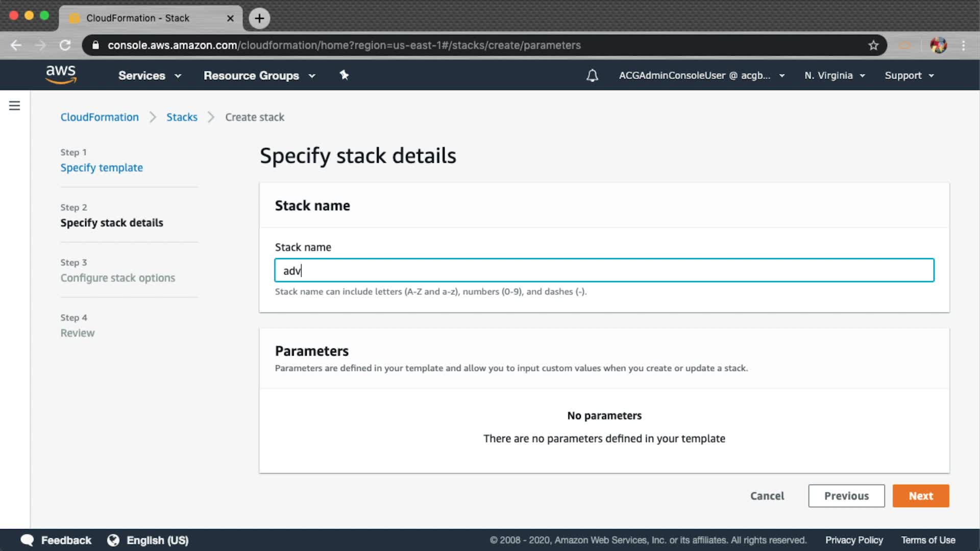The image size is (980, 551).
Task: Reload the page with refresh icon
Action: [65, 45]
